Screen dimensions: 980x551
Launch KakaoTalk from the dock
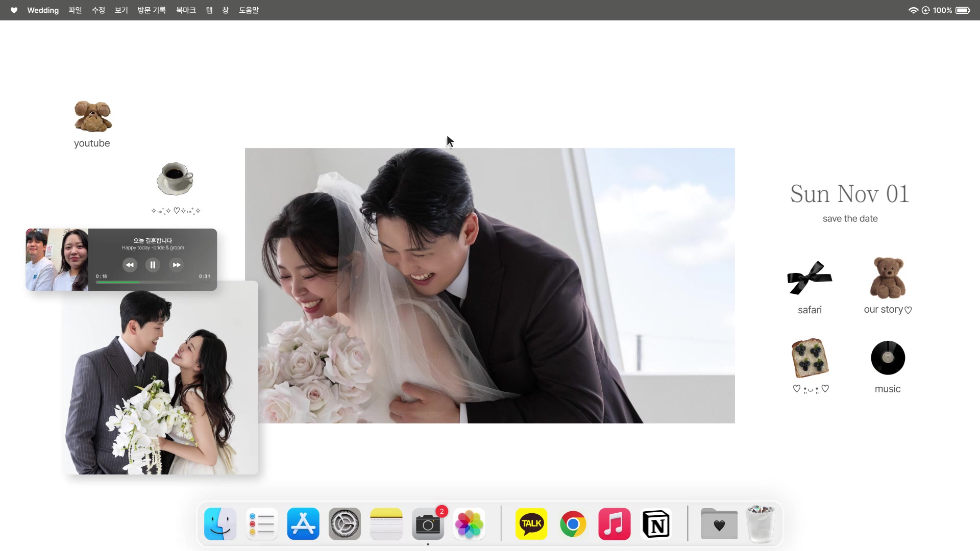pyautogui.click(x=531, y=523)
